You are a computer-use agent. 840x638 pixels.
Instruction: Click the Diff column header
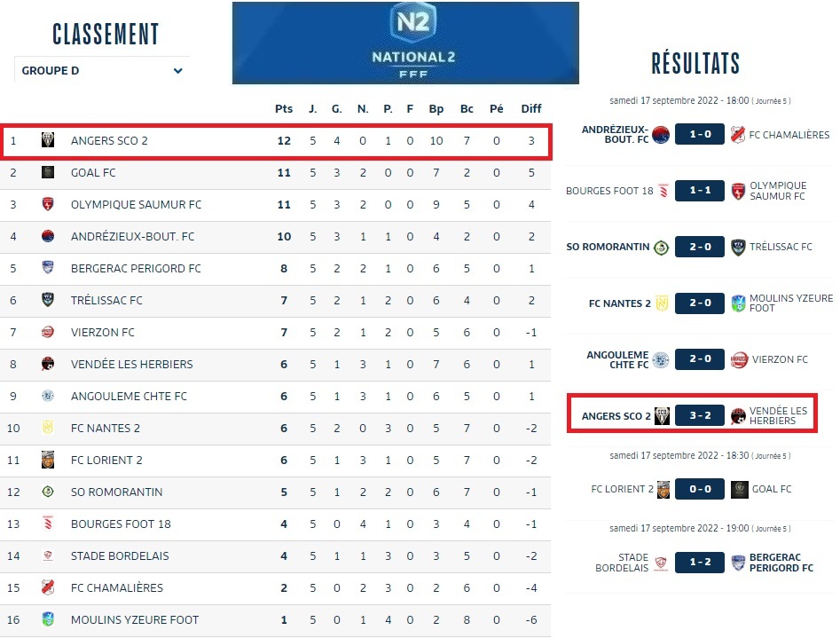(530, 109)
